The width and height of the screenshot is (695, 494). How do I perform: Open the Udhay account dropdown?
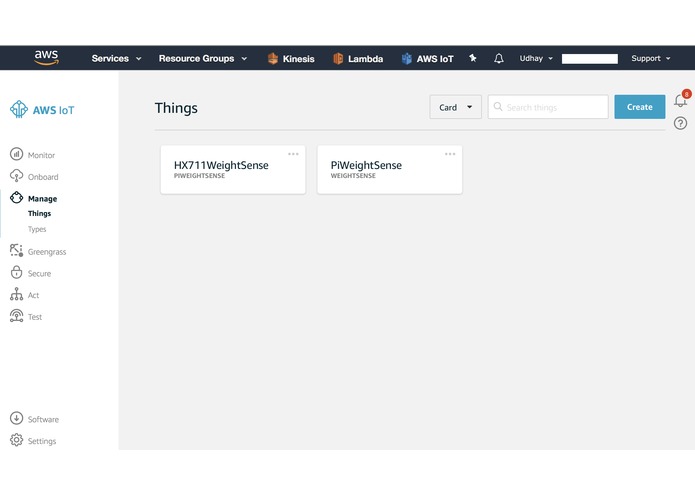pos(536,58)
